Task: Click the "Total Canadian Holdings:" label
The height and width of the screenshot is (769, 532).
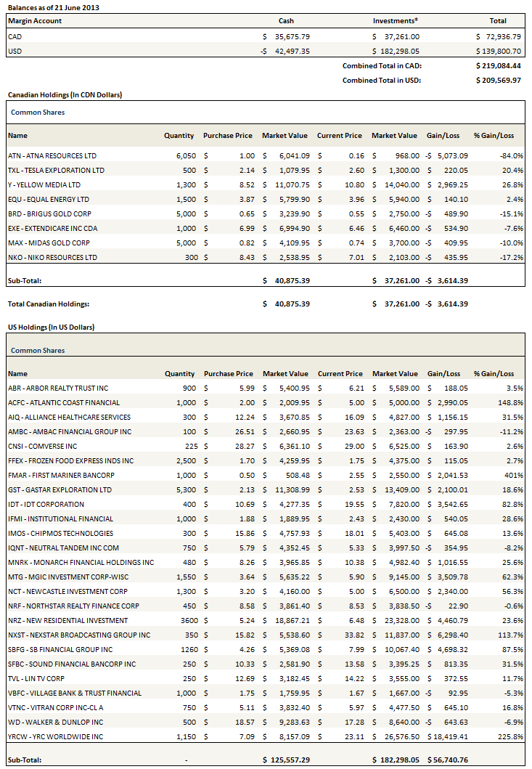Action: (48, 304)
